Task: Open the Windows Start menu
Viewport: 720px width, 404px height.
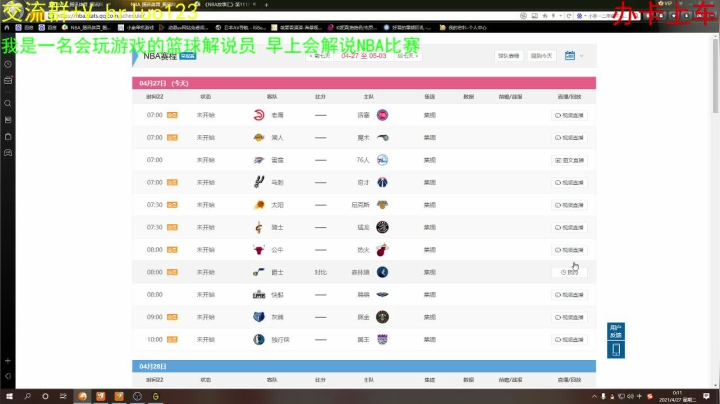Action: coord(9,396)
